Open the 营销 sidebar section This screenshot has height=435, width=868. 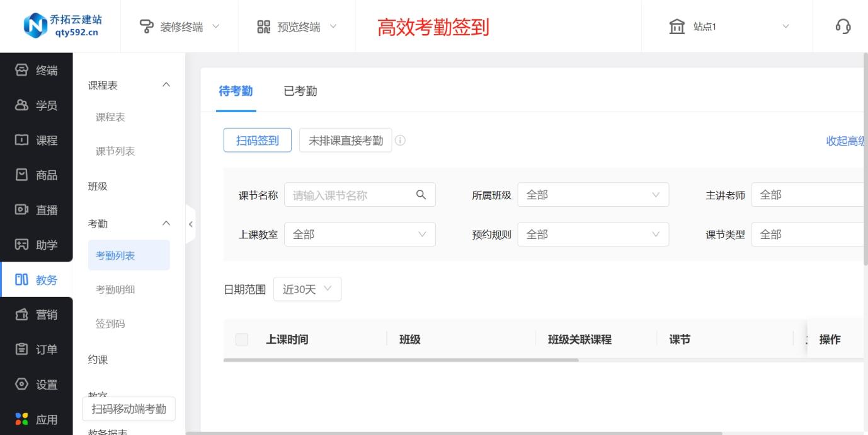click(x=37, y=315)
